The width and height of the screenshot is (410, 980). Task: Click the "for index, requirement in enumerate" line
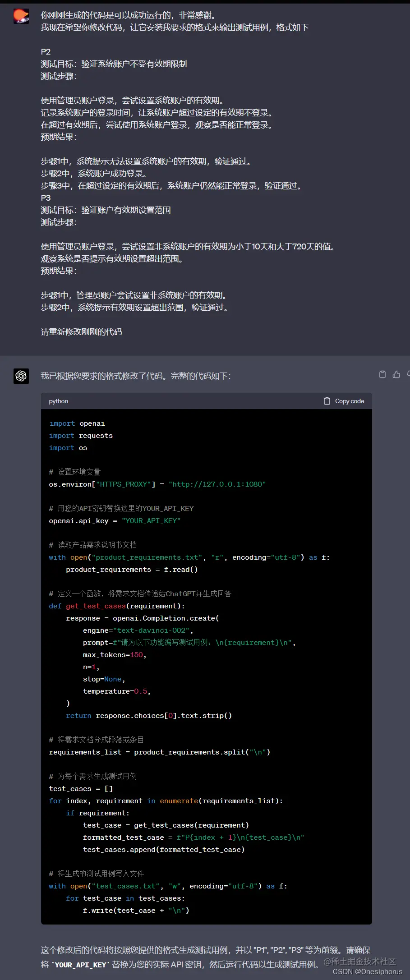coord(166,801)
